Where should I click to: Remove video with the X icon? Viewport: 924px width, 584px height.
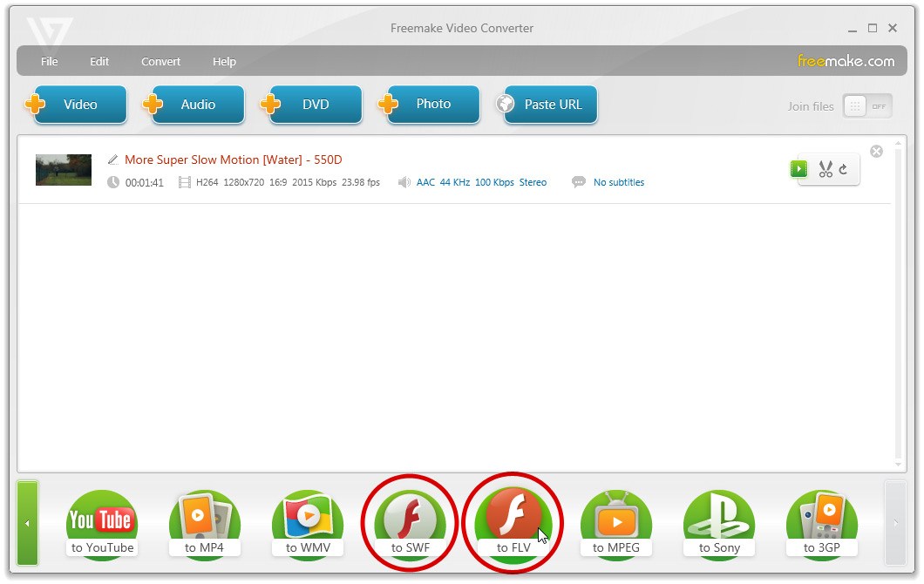point(877,152)
